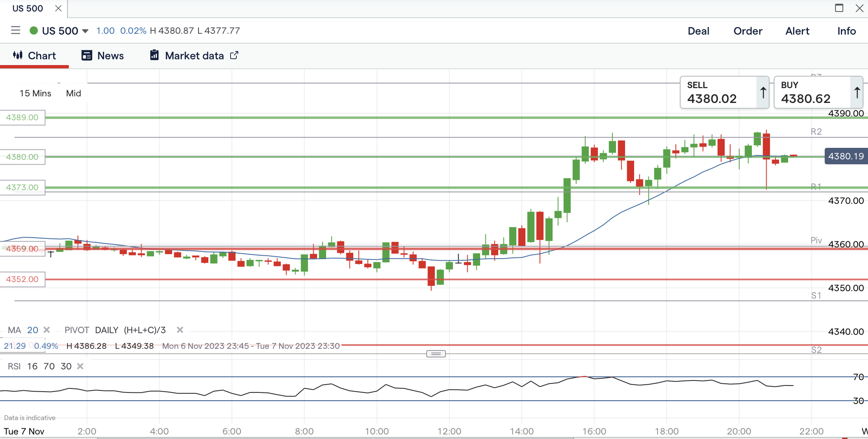Edit the MA period value 20
The height and width of the screenshot is (439, 868).
coord(33,330)
